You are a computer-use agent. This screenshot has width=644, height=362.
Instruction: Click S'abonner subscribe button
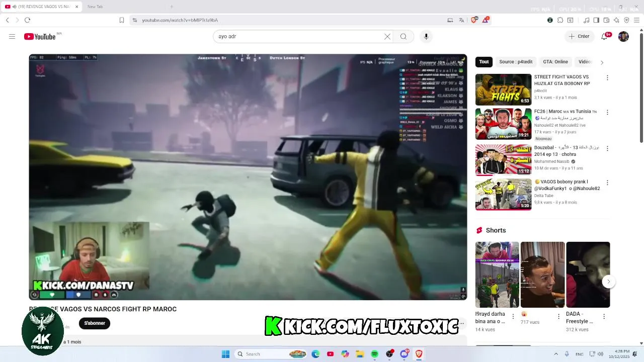point(95,323)
